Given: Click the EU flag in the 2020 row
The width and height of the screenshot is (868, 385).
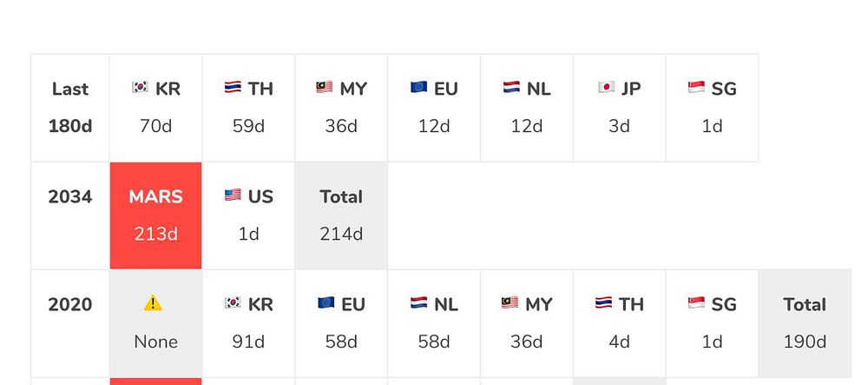Looking at the screenshot, I should click(326, 303).
